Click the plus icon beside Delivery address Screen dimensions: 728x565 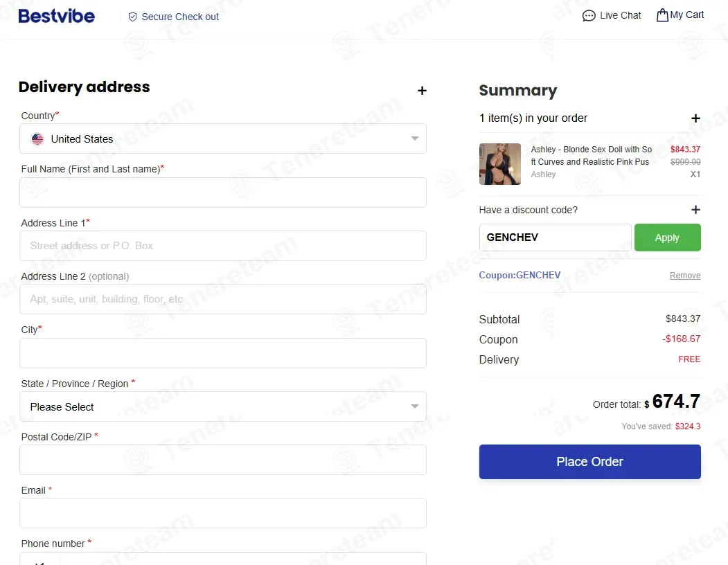click(x=422, y=91)
